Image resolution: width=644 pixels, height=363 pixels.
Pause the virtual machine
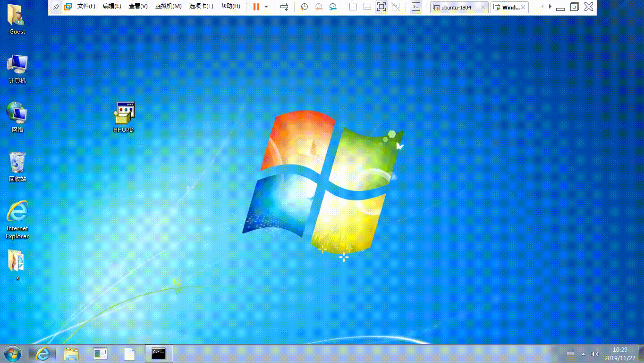[x=256, y=7]
